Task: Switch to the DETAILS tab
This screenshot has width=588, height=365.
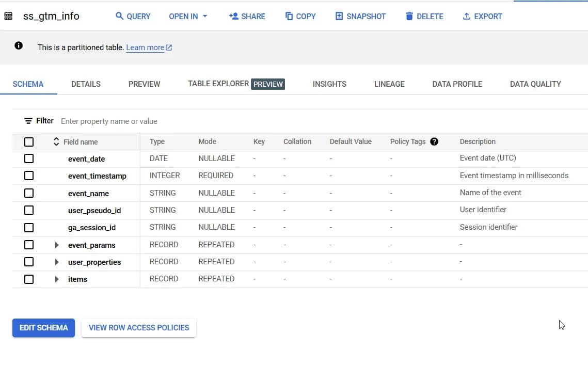Action: point(86,84)
